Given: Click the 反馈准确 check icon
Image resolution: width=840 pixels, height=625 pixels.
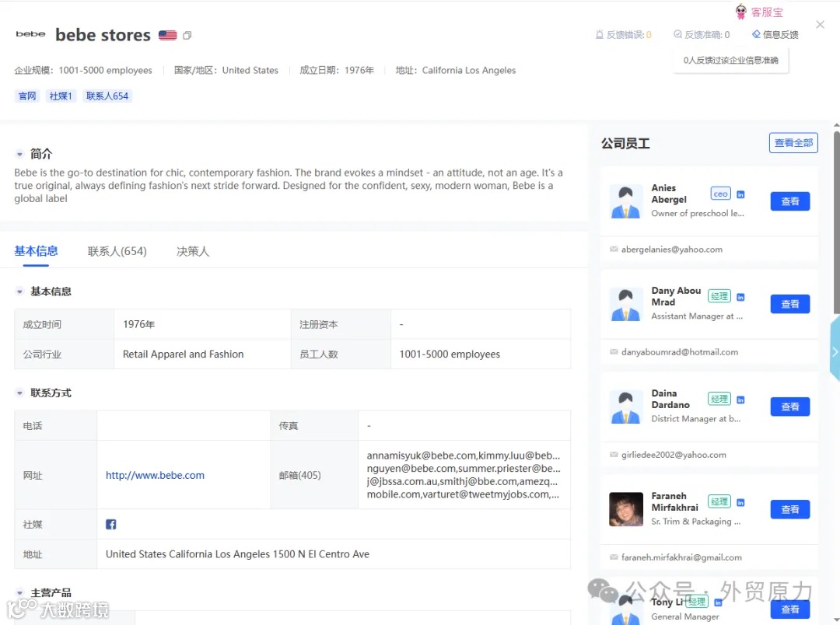Looking at the screenshot, I should 677,35.
